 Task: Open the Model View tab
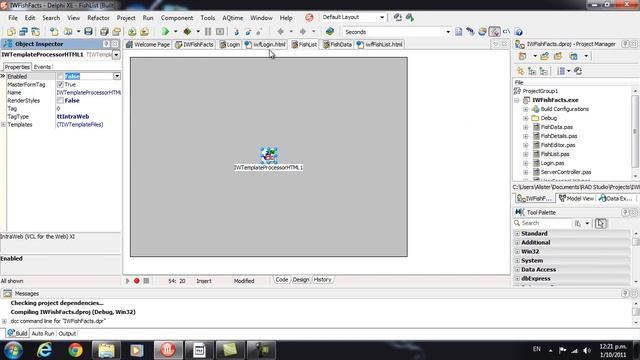point(576,198)
